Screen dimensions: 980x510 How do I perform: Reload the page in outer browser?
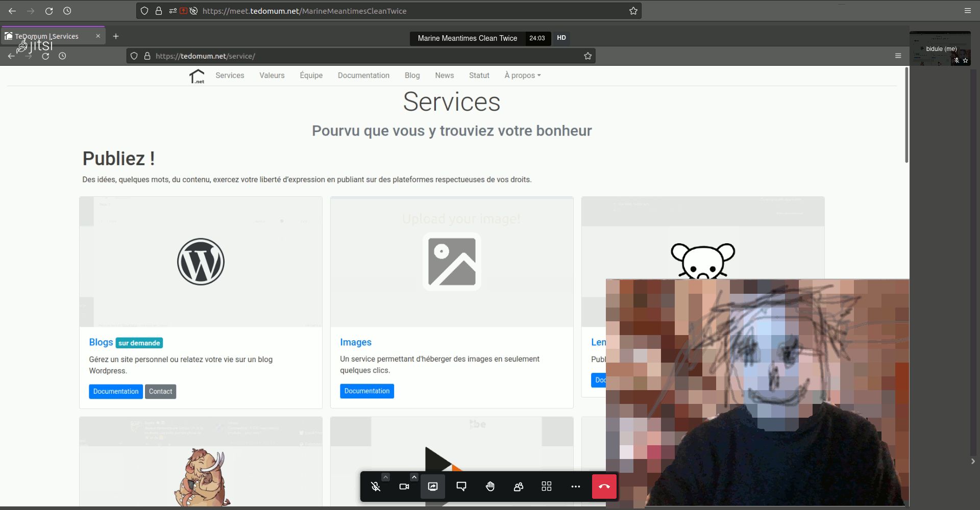[49, 11]
